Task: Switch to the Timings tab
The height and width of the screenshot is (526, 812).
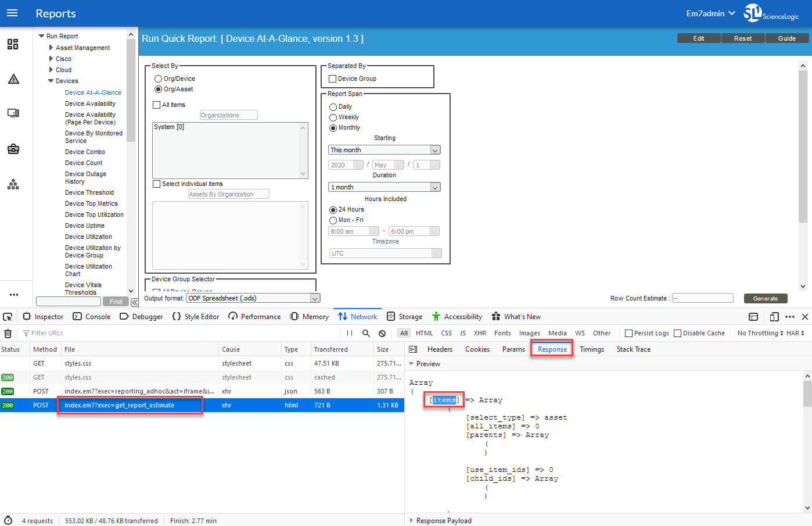Action: [591, 349]
